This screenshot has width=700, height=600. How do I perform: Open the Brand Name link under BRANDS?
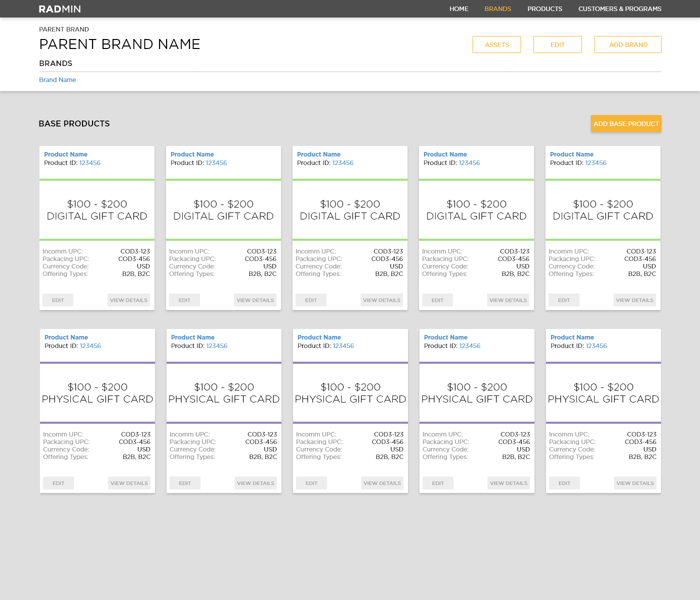coord(57,79)
